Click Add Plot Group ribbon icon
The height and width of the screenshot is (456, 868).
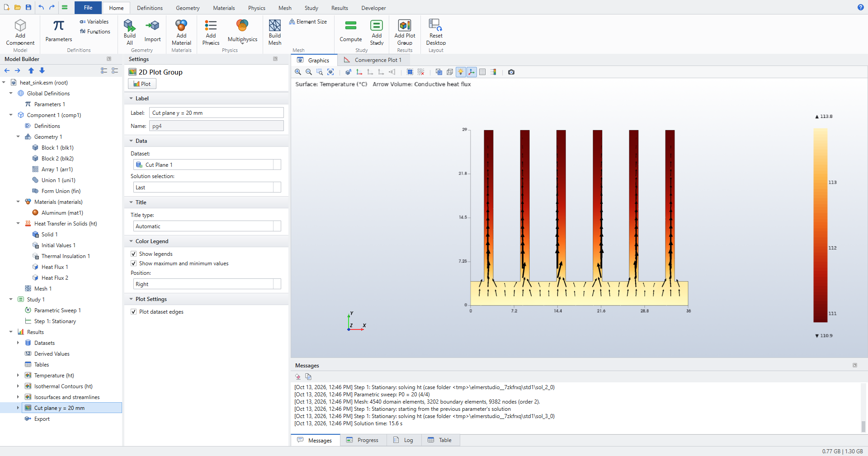[x=405, y=33]
